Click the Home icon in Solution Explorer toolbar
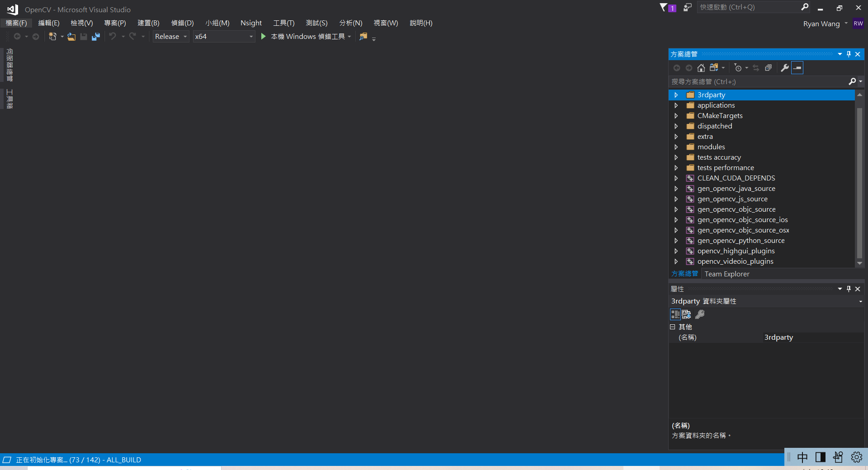 [701, 68]
